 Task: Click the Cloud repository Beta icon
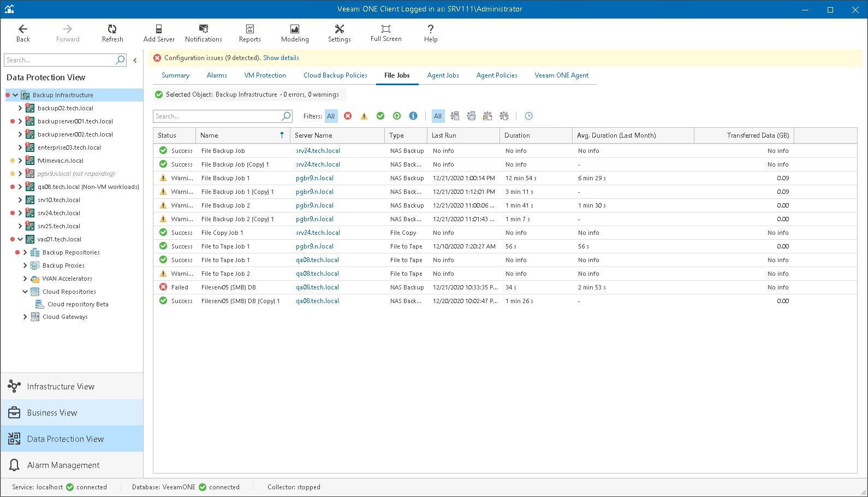coord(39,304)
